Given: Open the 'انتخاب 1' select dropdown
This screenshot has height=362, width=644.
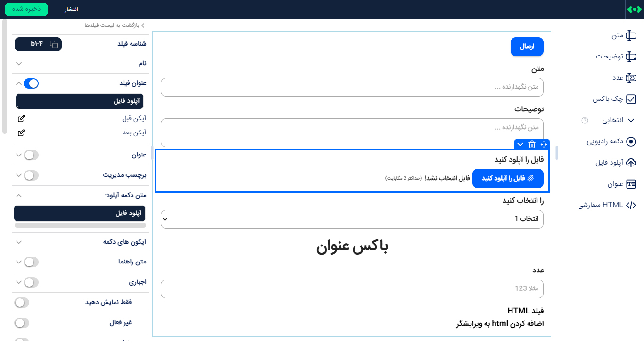Looking at the screenshot, I should pos(352,219).
